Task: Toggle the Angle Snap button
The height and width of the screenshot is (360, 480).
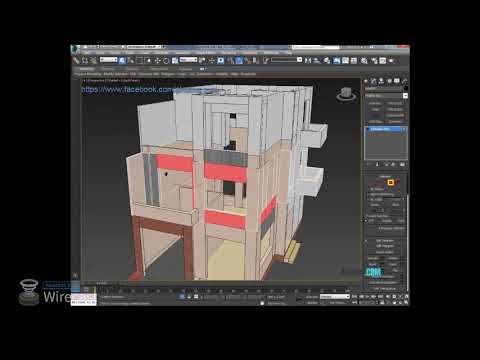Action: point(238,60)
